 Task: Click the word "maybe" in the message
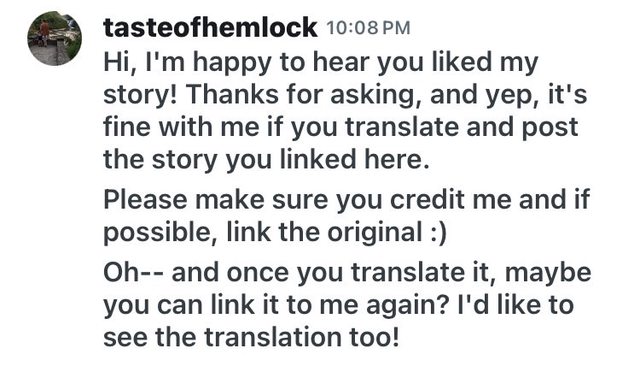point(548,273)
